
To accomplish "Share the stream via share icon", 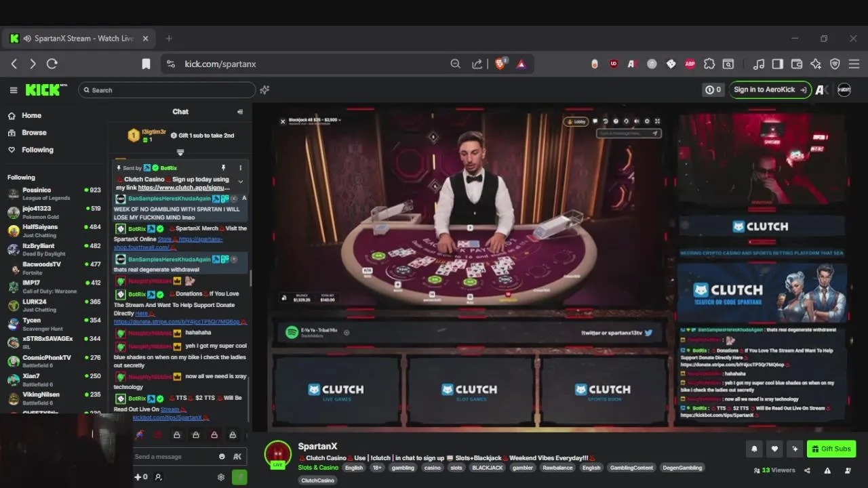I will click(807, 470).
